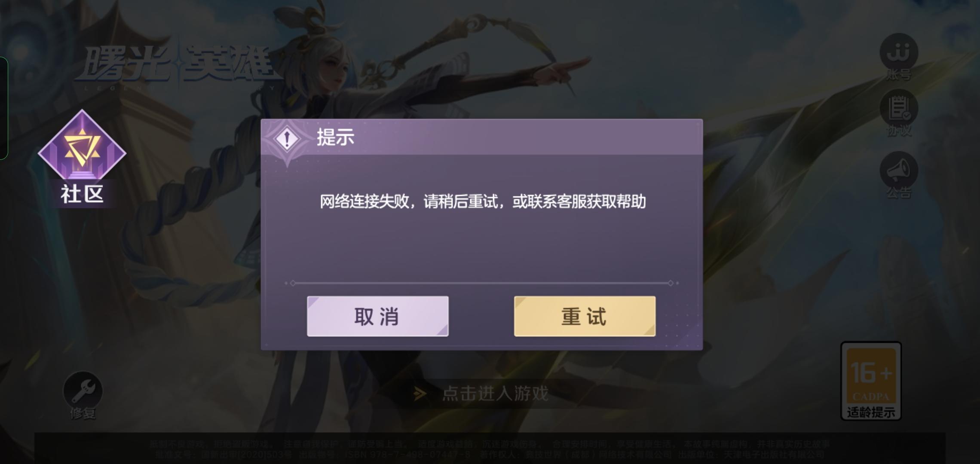Select the 适龄提示 age reminder label
The image size is (980, 464).
tap(871, 412)
